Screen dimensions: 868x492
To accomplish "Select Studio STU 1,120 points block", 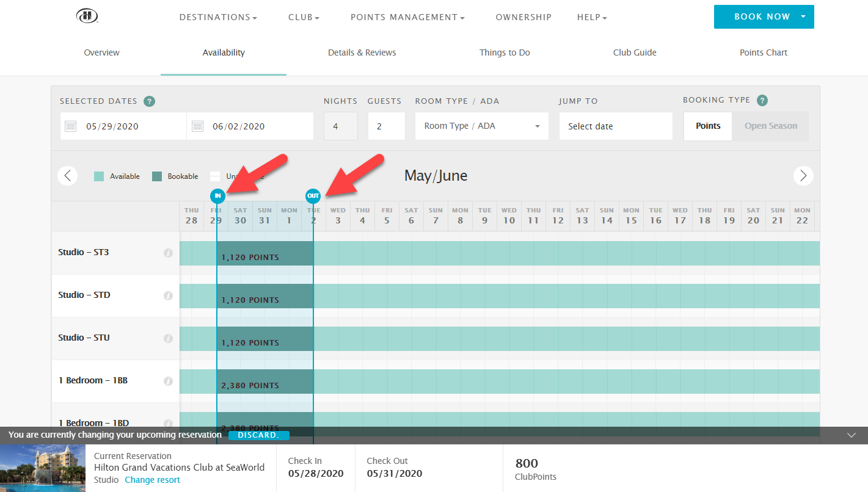I will 265,339.
